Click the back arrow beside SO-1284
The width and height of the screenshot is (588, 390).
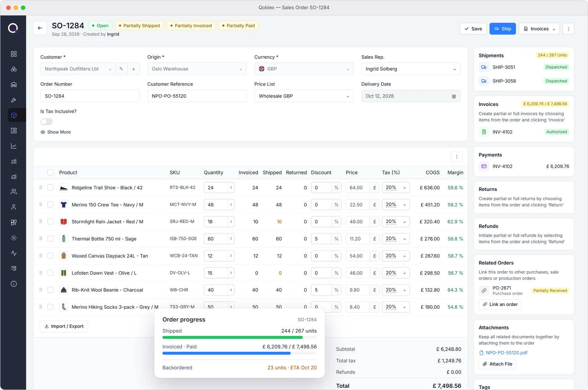[40, 28]
